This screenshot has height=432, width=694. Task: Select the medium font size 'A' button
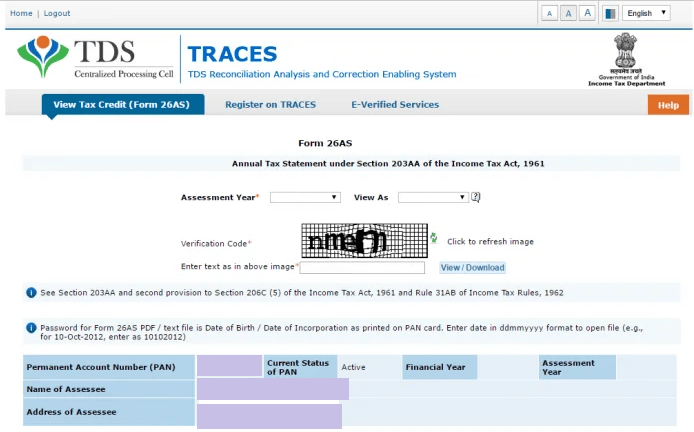click(x=568, y=13)
